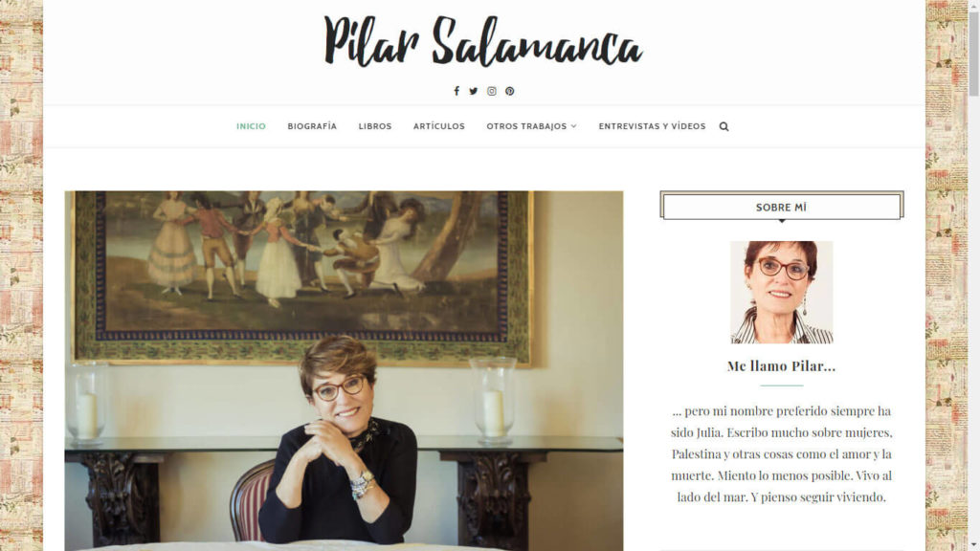The image size is (980, 551).
Task: Expand the Otros Trabajos dropdown menu
Action: (531, 126)
